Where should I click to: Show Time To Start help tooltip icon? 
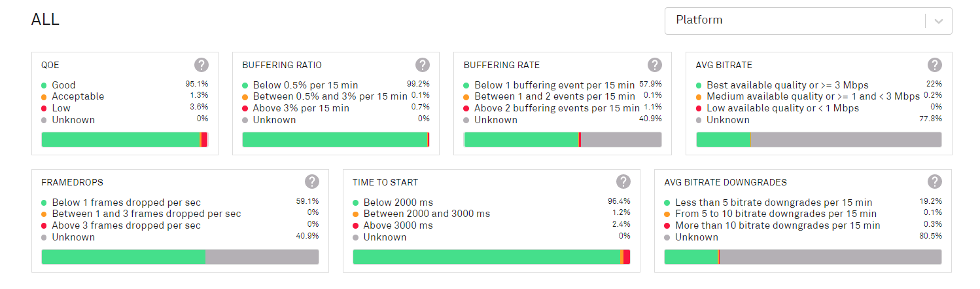623,182
